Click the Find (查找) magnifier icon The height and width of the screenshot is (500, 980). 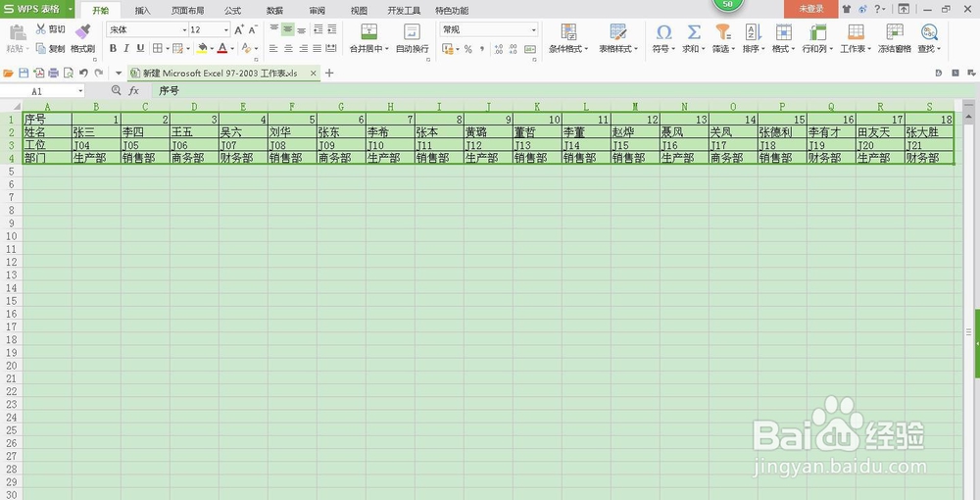pos(929,32)
